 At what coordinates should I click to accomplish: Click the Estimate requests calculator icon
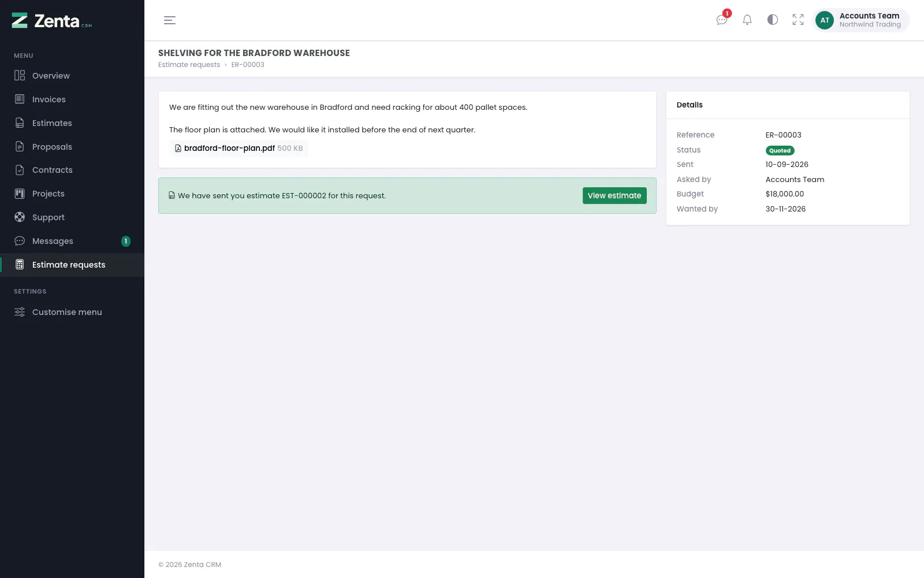click(20, 265)
